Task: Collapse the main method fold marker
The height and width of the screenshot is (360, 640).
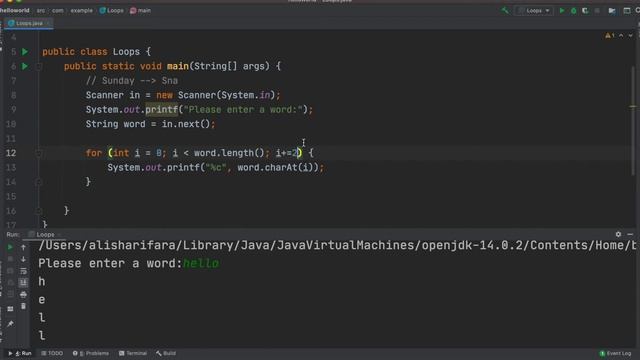Action: 39,66
